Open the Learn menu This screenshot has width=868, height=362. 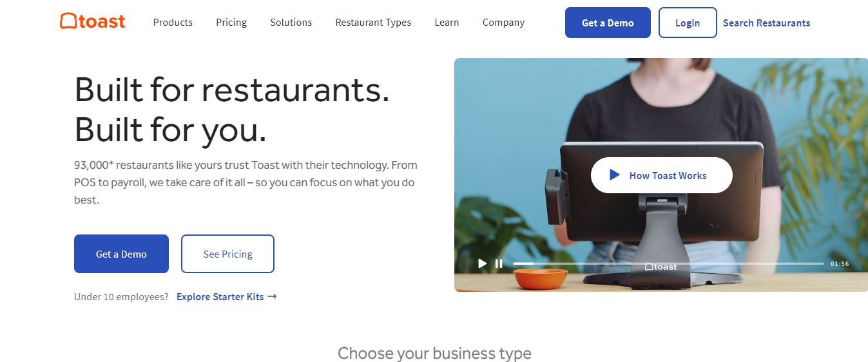click(447, 23)
